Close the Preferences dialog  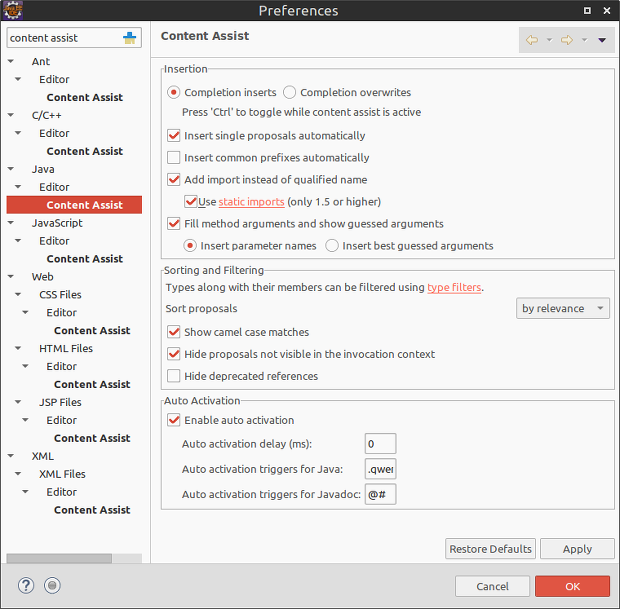pyautogui.click(x=607, y=11)
